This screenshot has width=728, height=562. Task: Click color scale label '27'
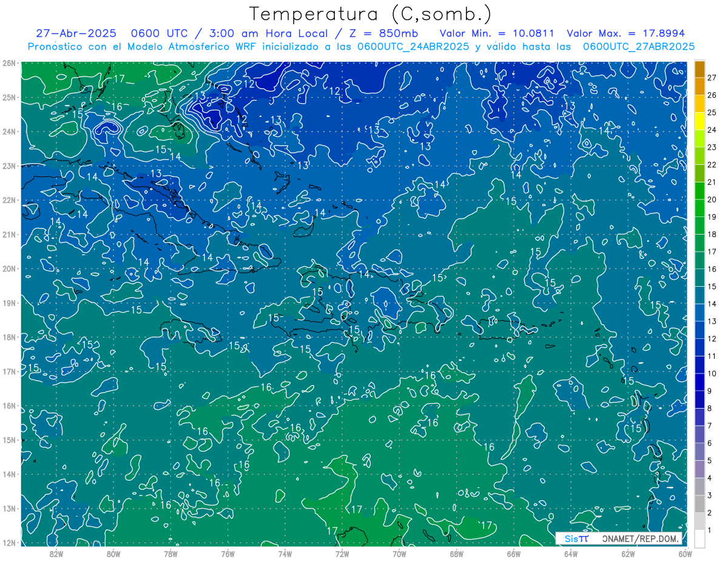click(712, 78)
